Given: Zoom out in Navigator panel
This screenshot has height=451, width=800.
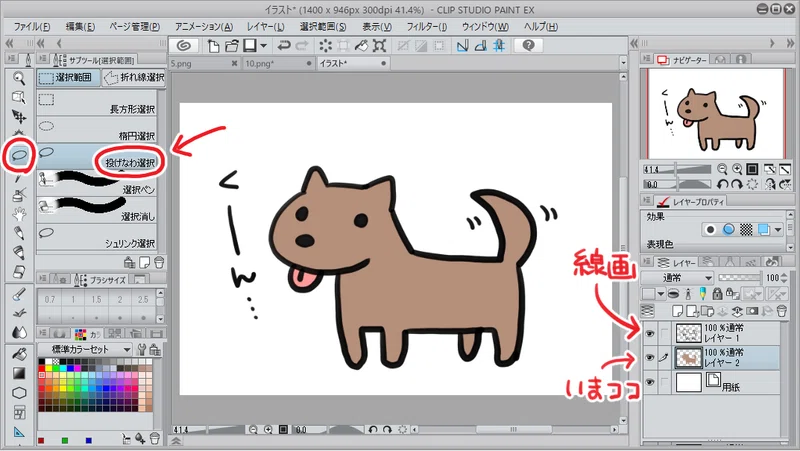Looking at the screenshot, I should coord(722,169).
